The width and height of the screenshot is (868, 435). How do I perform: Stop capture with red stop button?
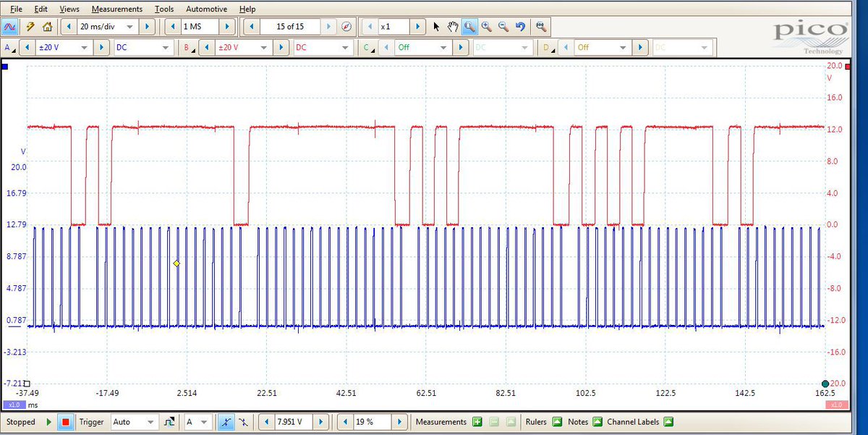tap(65, 422)
